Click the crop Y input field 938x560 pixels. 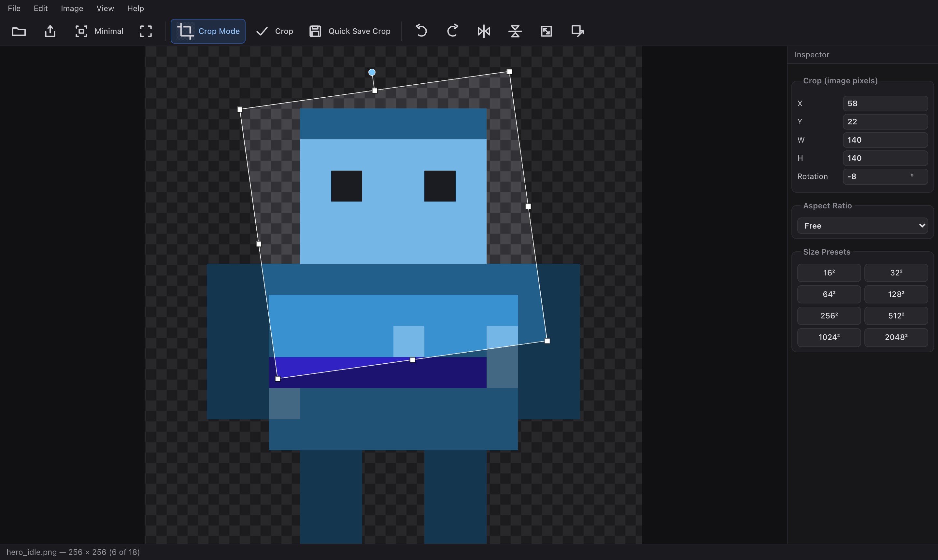[x=885, y=121]
